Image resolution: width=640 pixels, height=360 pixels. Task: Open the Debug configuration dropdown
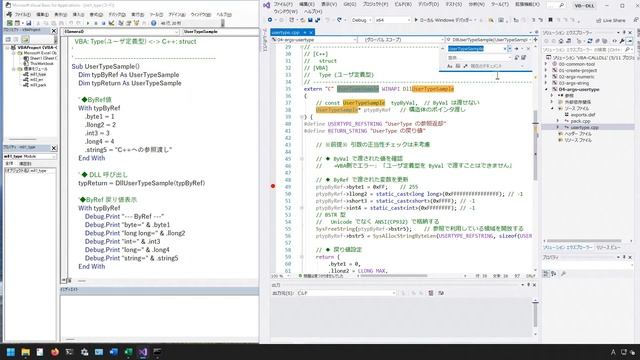tap(361, 20)
